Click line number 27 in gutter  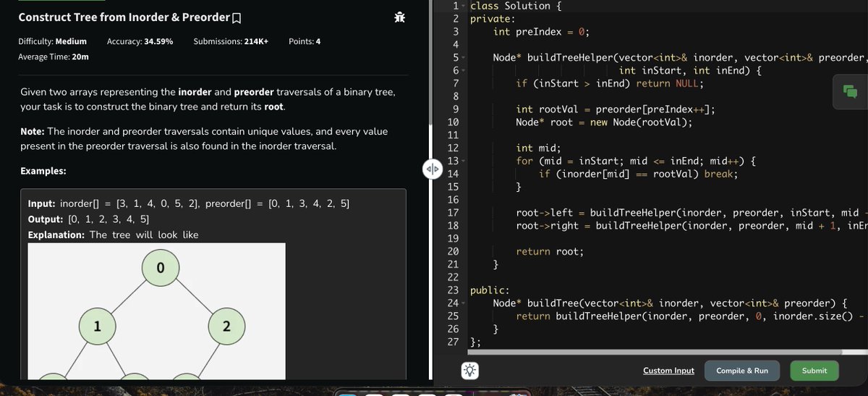coord(454,342)
